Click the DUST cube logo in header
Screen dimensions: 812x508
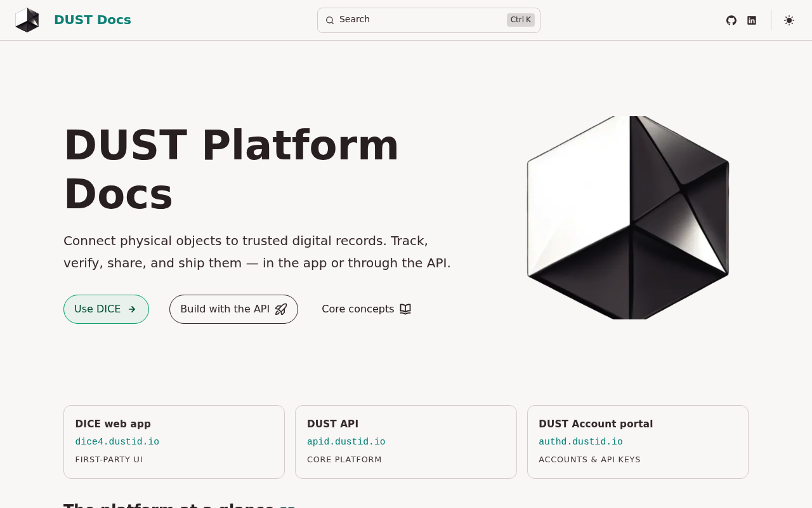pos(27,20)
